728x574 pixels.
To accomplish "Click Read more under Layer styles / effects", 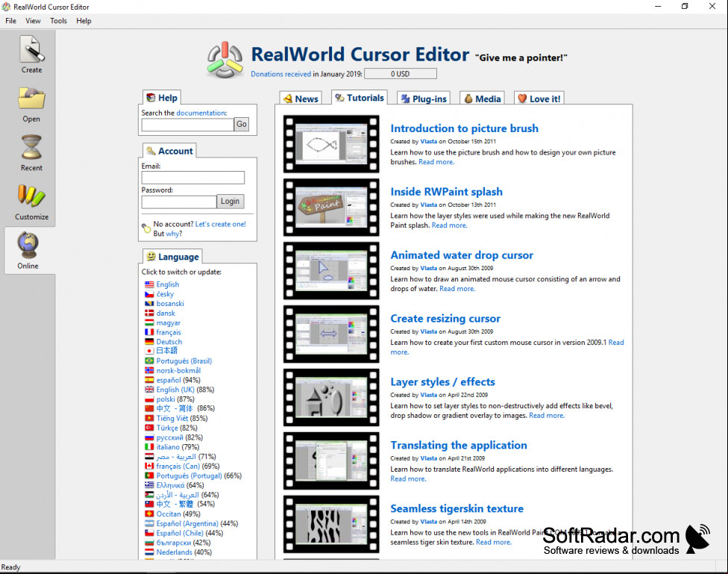I will click(547, 416).
